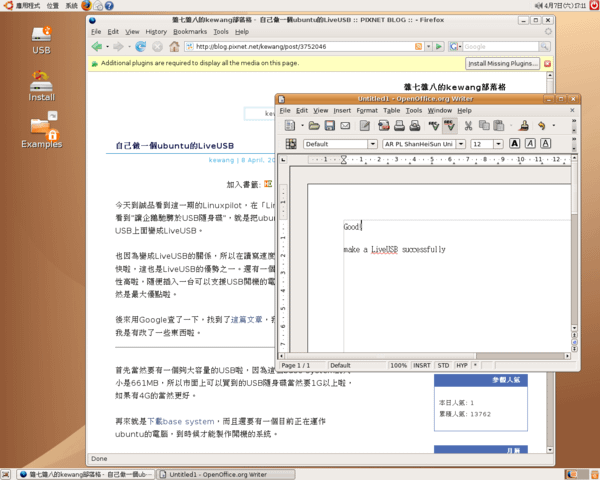Open the Examples desktop folder
600x480 pixels.
point(42,130)
